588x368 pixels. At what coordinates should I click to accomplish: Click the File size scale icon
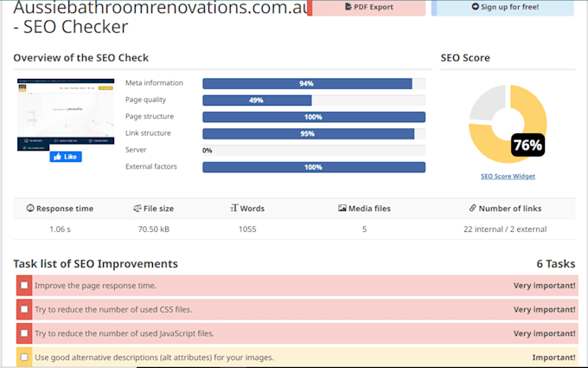pos(137,208)
